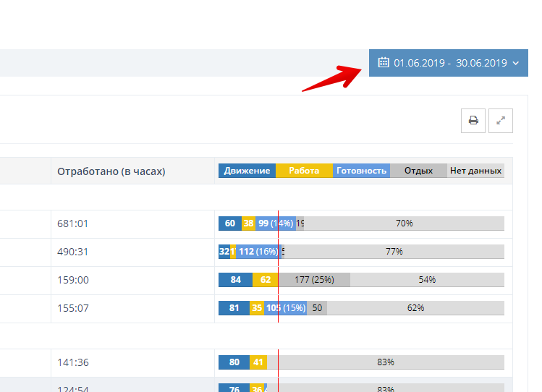Image resolution: width=542 pixels, height=392 pixels.
Task: Toggle the Работа legend item
Action: (304, 171)
